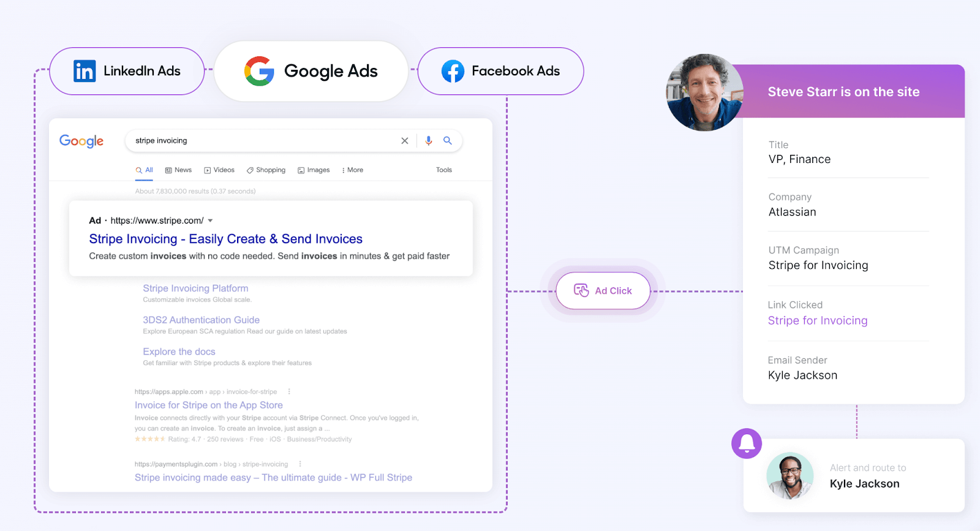Click the Facebook logo icon
This screenshot has width=980, height=531.
[453, 72]
